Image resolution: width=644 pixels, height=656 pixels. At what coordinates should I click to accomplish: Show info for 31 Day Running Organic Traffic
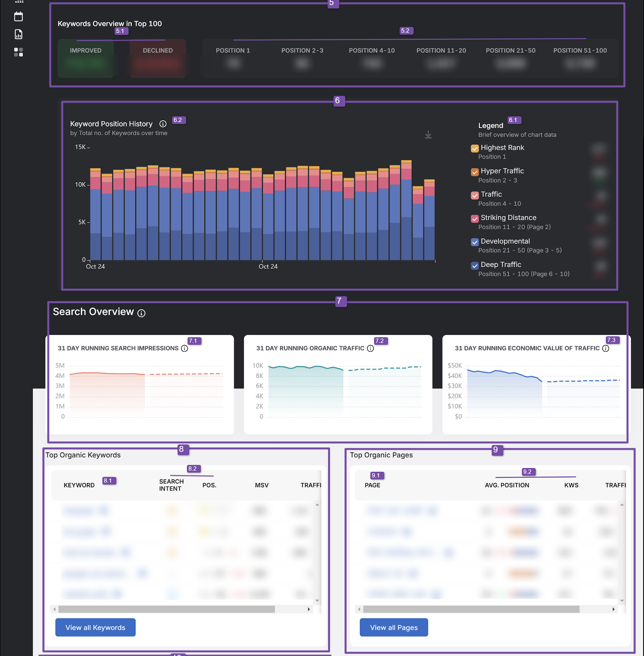(370, 348)
